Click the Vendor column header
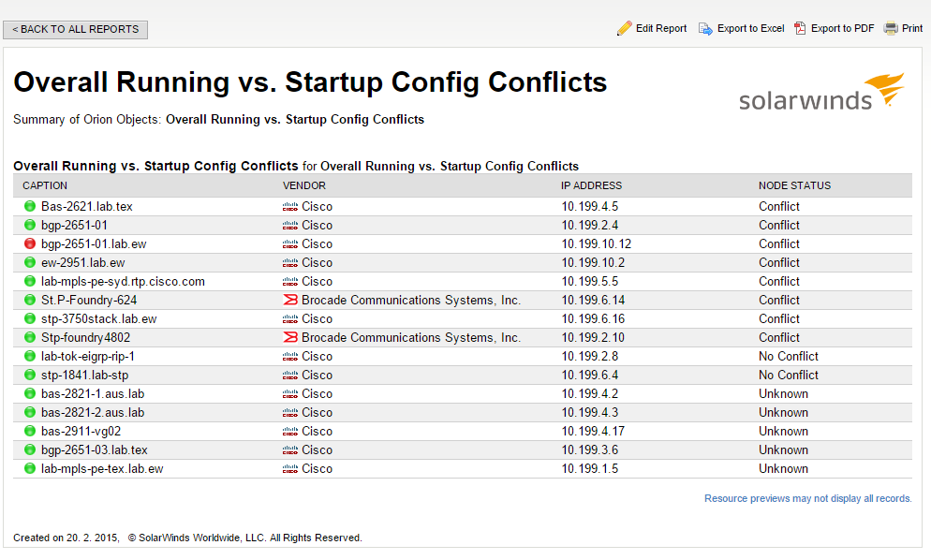 point(304,185)
